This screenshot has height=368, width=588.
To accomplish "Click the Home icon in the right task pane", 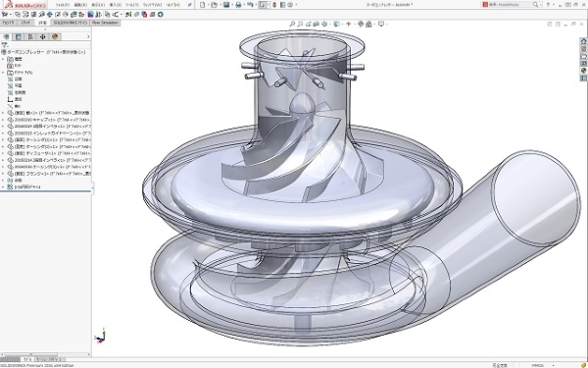I will coord(583,41).
